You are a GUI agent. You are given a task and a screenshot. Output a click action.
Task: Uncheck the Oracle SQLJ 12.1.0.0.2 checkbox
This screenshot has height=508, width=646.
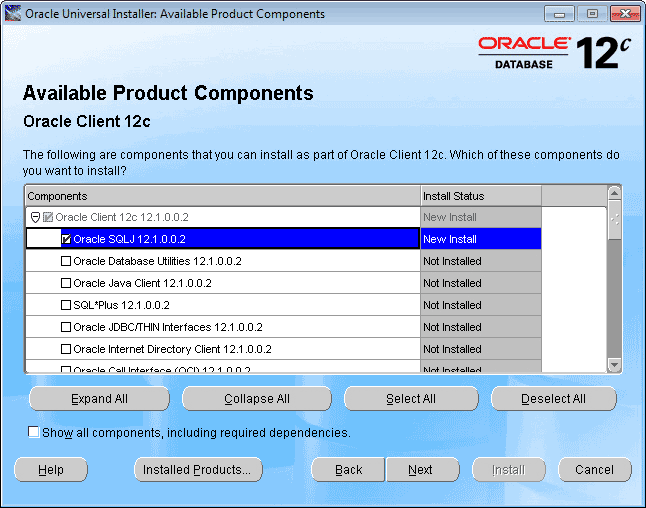pyautogui.click(x=66, y=239)
